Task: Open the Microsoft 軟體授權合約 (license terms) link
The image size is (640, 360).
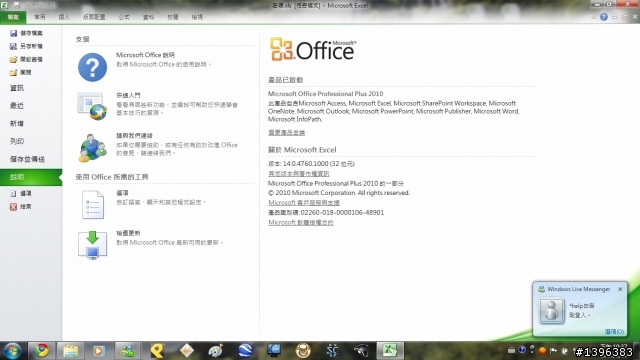Action: coord(300,222)
